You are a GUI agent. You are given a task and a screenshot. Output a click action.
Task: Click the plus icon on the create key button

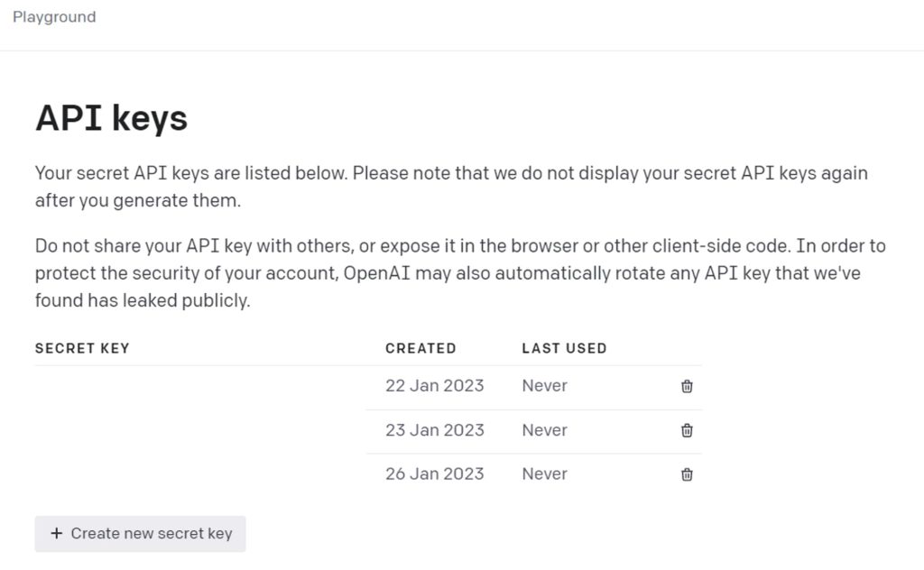coord(57,534)
